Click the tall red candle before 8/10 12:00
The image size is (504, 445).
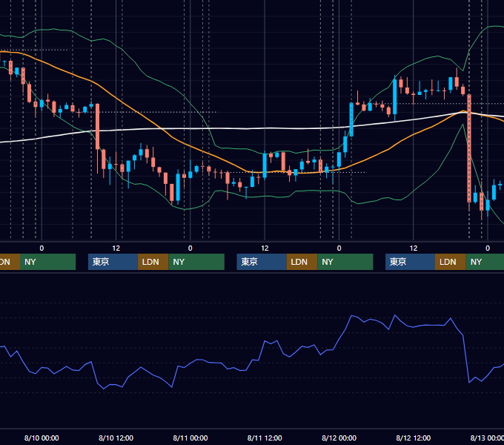97,127
